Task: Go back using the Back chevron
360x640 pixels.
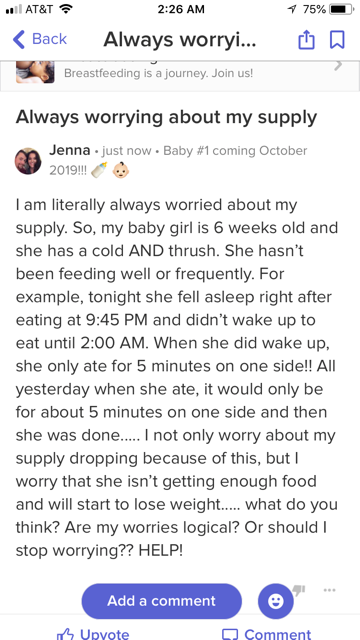Action: point(18,40)
